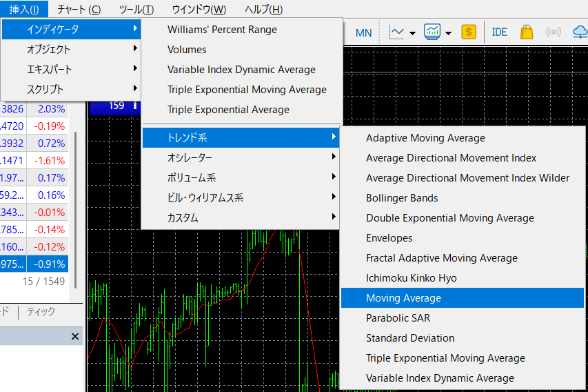Click the -0.12% change cell
588x392 pixels.
(48, 247)
